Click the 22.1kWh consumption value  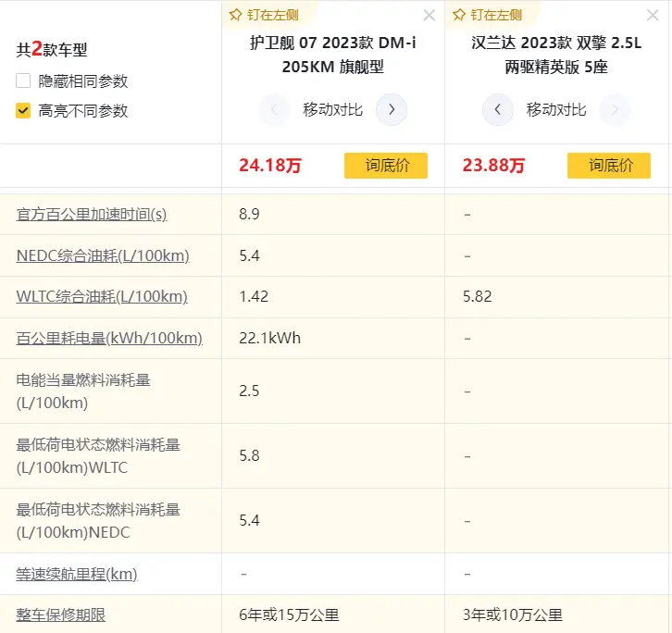(270, 338)
